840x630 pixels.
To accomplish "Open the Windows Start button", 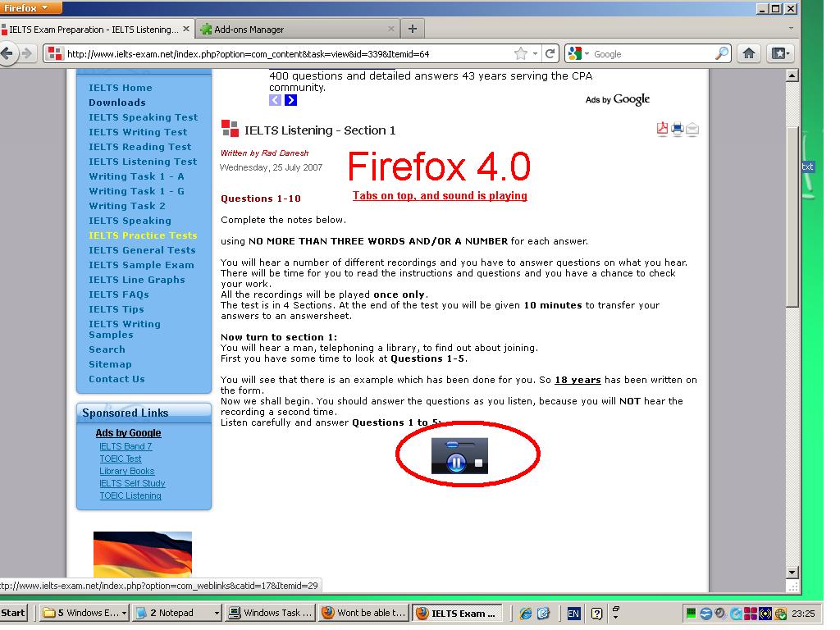I will click(13, 613).
